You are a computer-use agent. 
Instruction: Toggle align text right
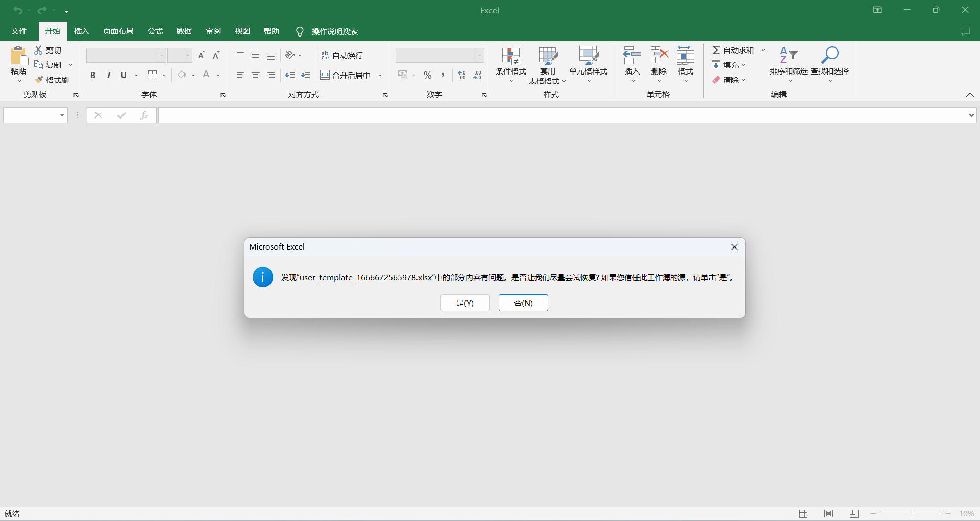(271, 75)
